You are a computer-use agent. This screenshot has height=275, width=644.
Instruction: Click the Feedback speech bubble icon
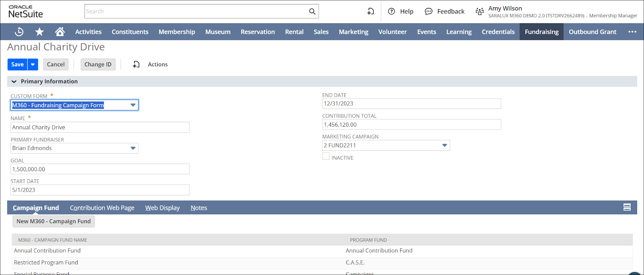429,12
